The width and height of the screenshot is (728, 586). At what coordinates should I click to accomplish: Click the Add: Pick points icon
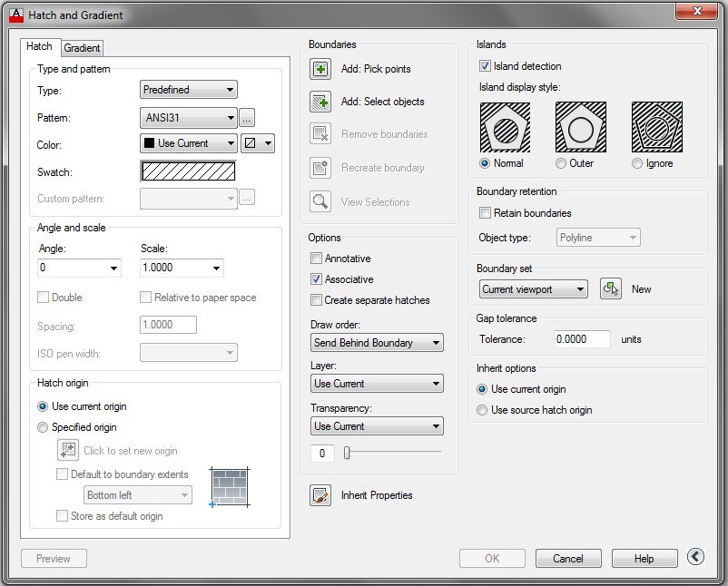tap(321, 68)
